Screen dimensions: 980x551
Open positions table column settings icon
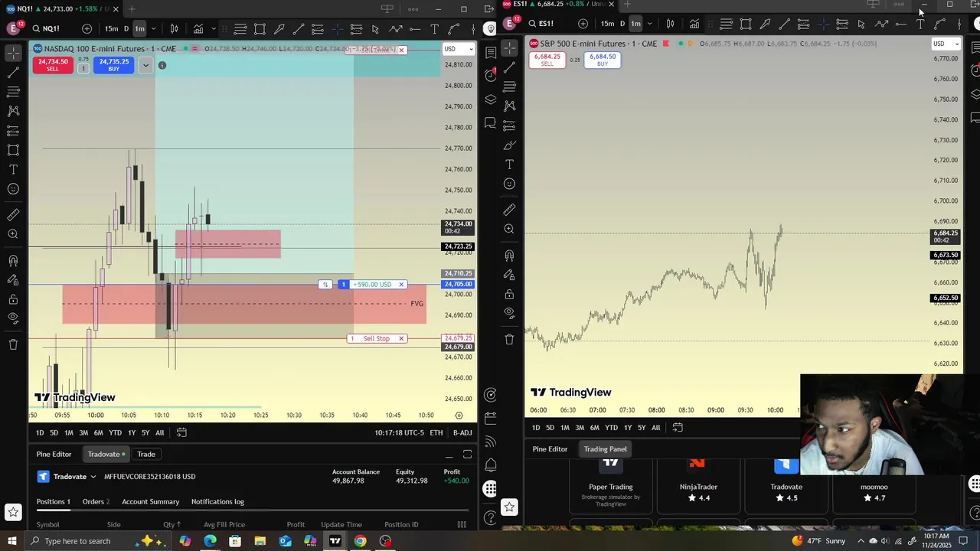tap(462, 524)
